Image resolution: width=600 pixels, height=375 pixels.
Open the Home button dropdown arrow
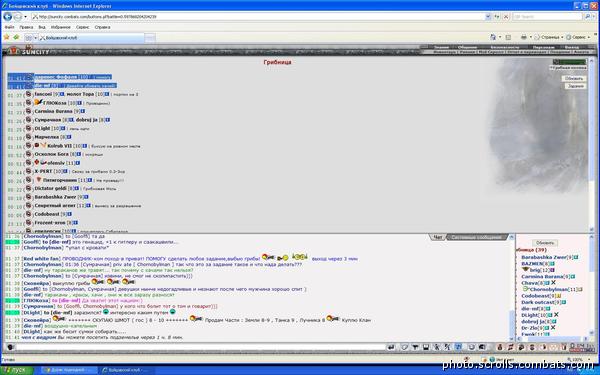tap(500, 37)
